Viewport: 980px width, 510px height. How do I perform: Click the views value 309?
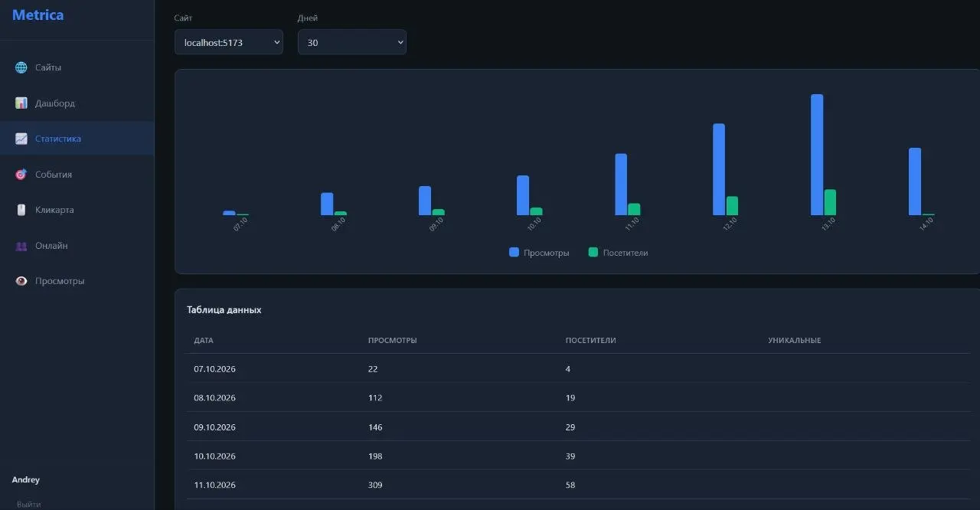click(x=375, y=485)
